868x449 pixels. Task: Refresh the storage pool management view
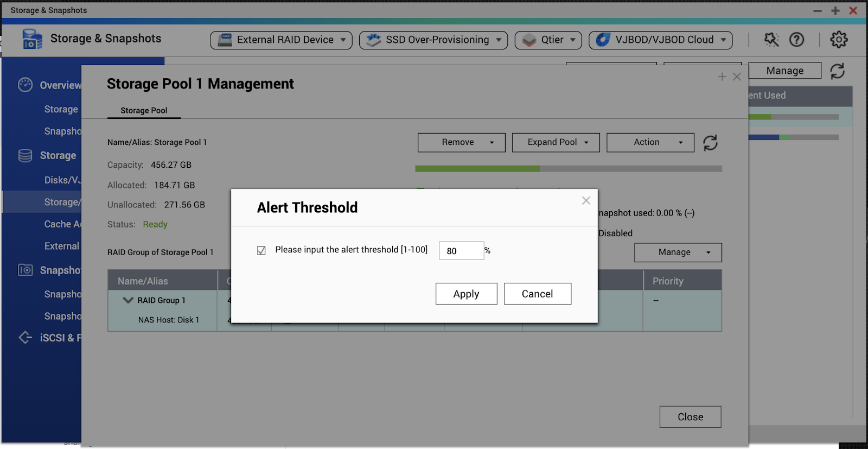click(x=710, y=143)
